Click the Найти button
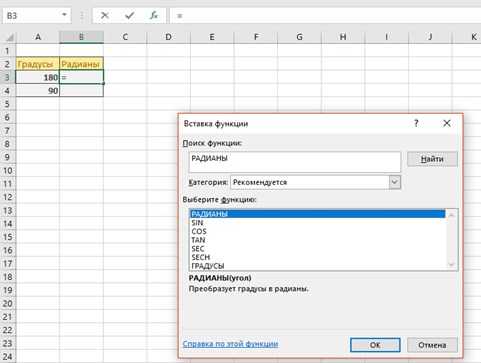The width and height of the screenshot is (481, 363). [x=432, y=159]
